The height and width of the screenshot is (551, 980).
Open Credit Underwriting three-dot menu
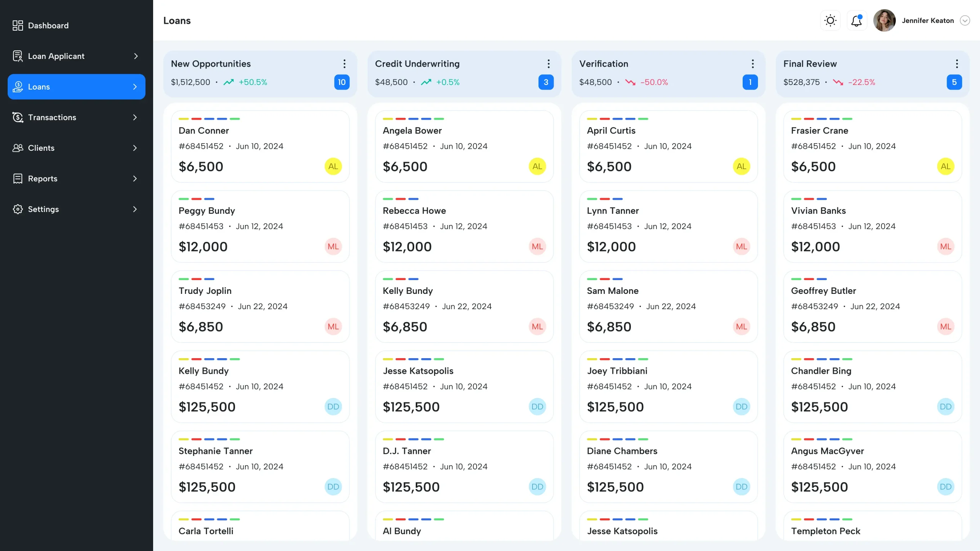click(548, 64)
